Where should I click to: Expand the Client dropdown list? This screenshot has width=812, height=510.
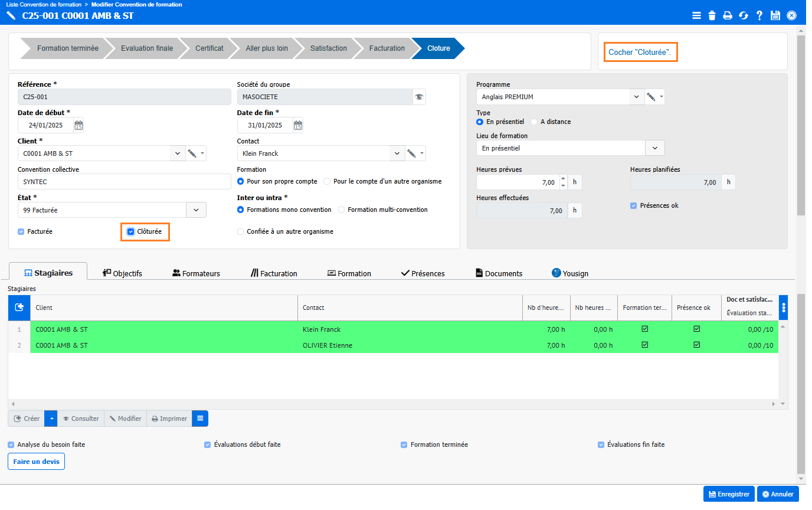coord(177,153)
